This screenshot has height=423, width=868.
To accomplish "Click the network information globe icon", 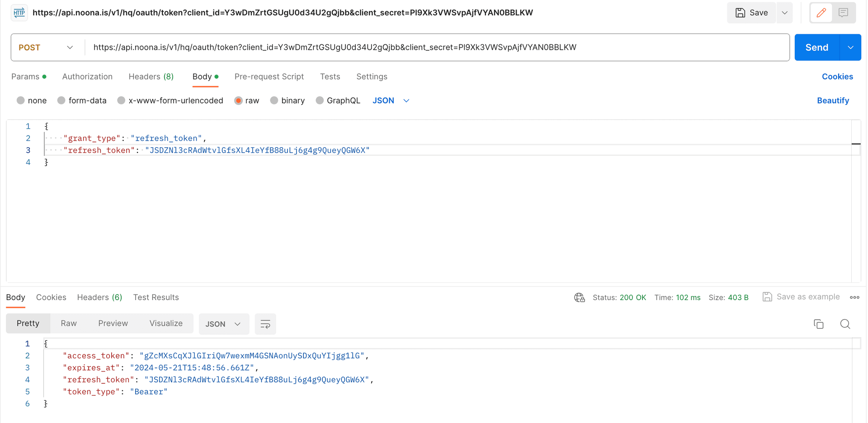I will pyautogui.click(x=579, y=297).
